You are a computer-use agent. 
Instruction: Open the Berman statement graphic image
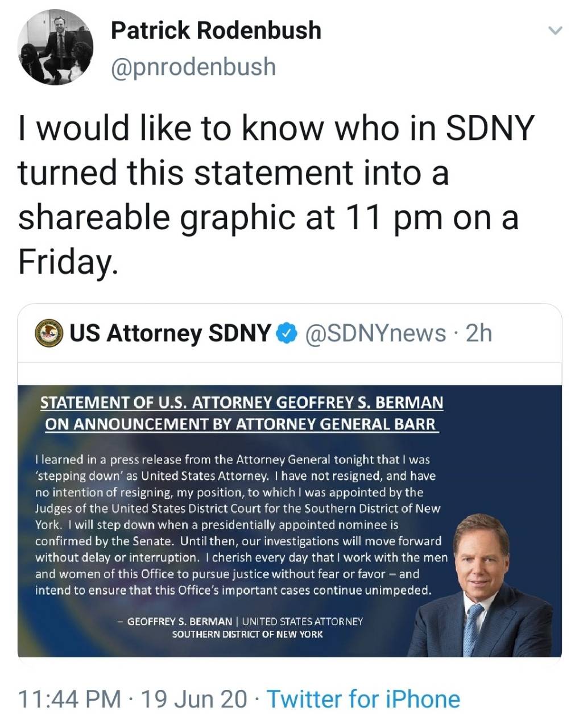(x=289, y=521)
